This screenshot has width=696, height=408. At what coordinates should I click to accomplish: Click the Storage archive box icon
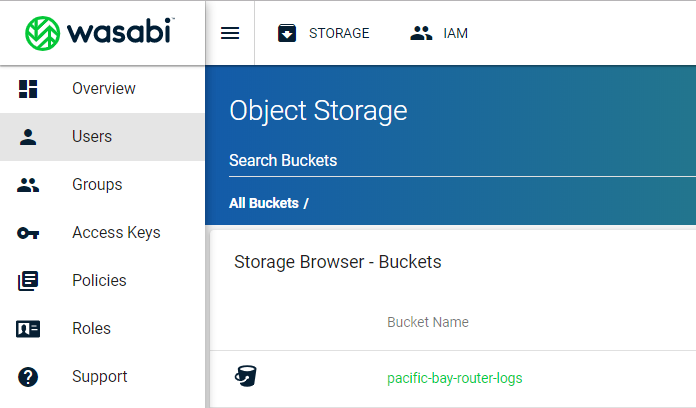click(287, 33)
